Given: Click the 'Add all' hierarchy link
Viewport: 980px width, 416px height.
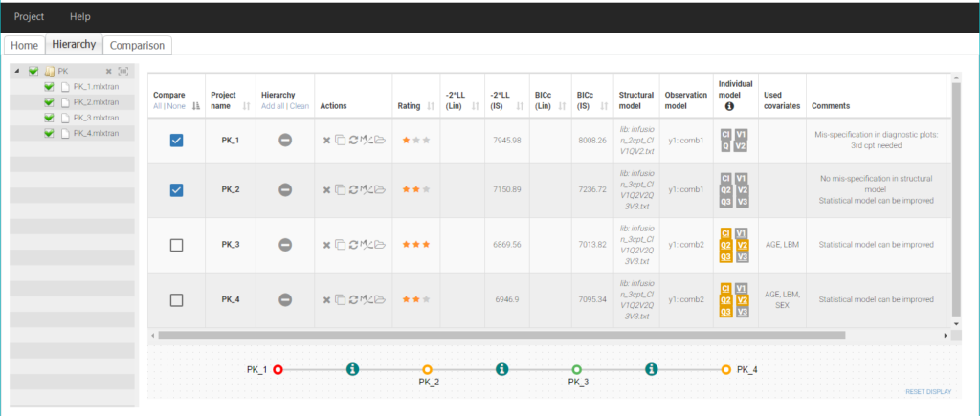Looking at the screenshot, I should pyautogui.click(x=272, y=106).
